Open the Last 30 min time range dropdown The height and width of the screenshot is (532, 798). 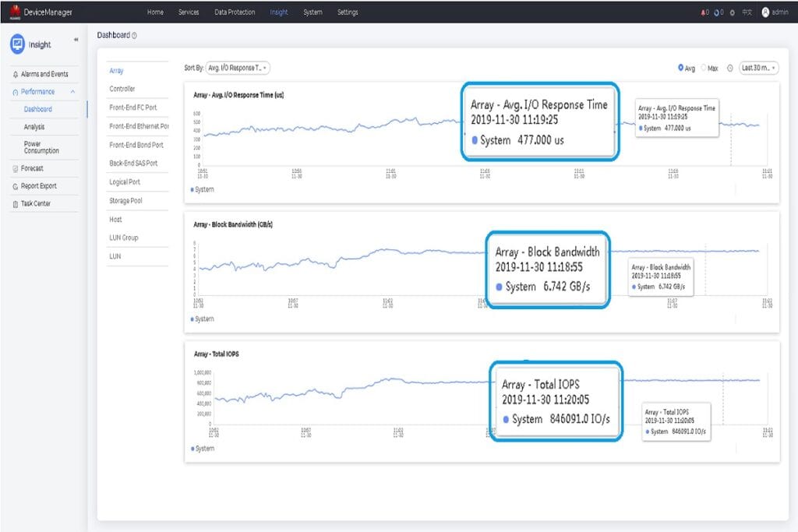click(x=758, y=69)
